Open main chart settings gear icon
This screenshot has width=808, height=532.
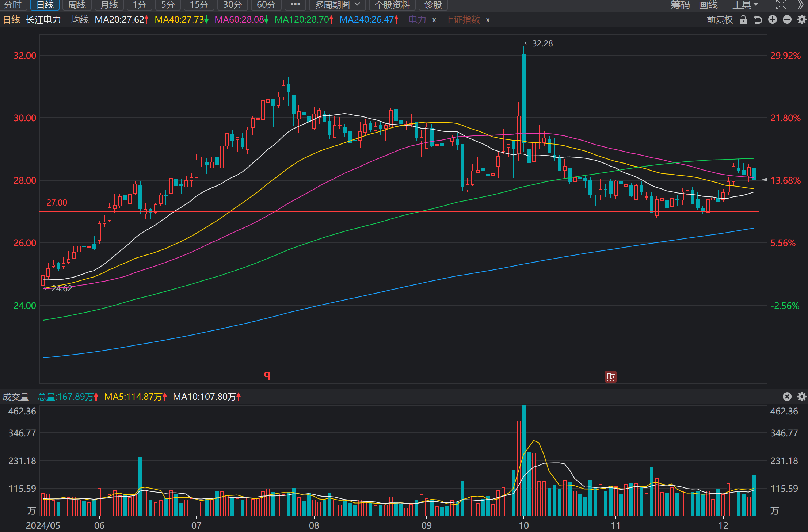pos(802,19)
